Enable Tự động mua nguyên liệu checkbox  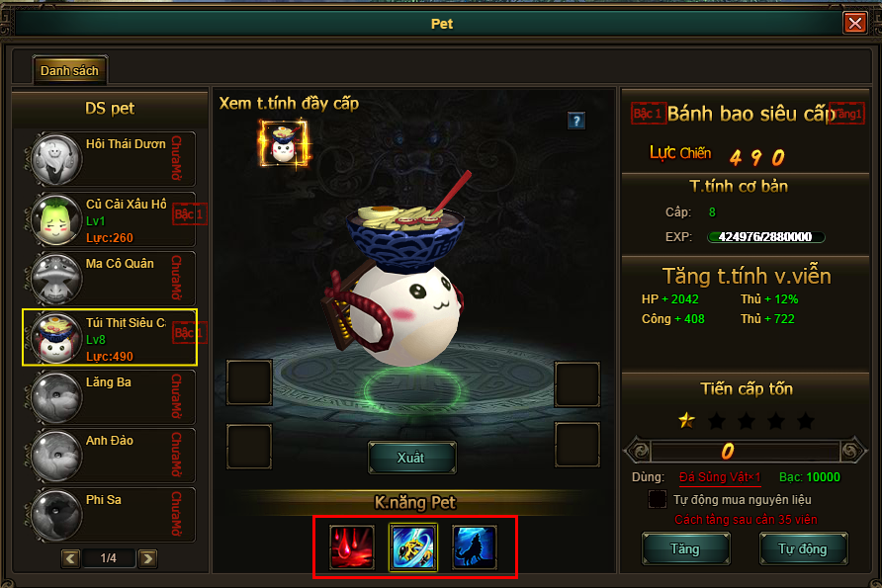point(657,499)
